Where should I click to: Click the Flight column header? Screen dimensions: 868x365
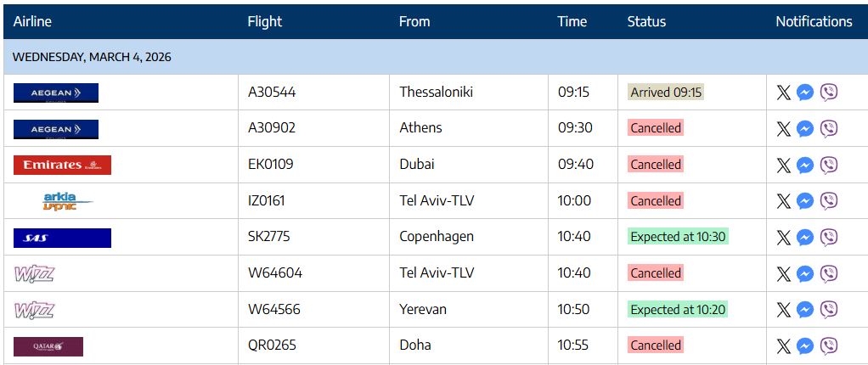coord(264,21)
